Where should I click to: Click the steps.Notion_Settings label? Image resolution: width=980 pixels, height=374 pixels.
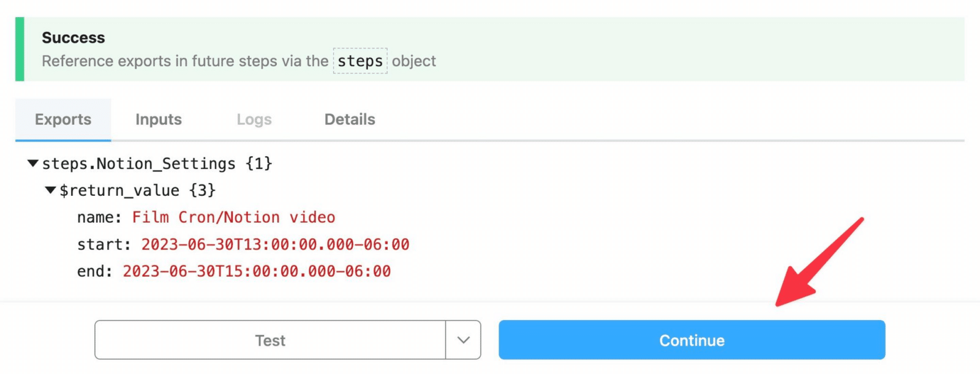138,163
